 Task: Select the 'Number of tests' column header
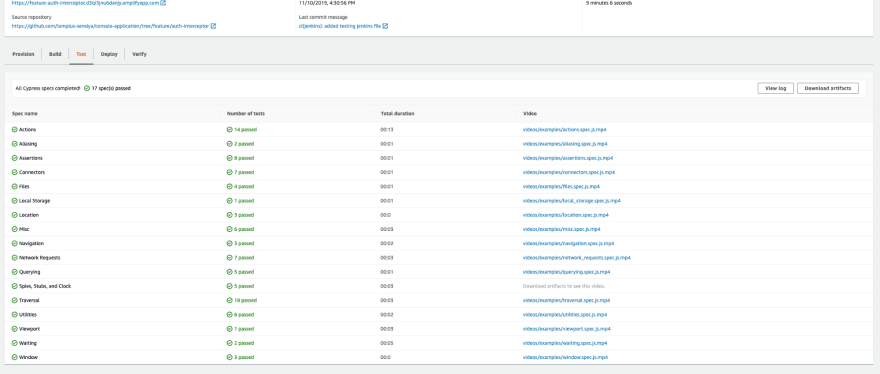pos(246,113)
